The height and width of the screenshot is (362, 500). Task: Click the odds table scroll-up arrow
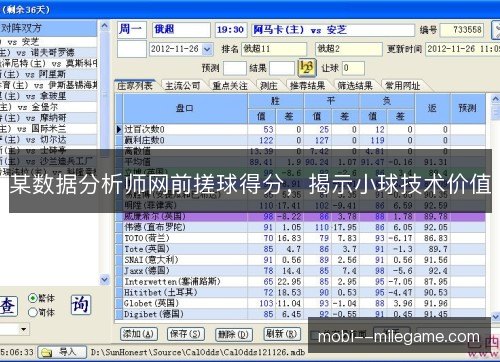tap(495, 99)
